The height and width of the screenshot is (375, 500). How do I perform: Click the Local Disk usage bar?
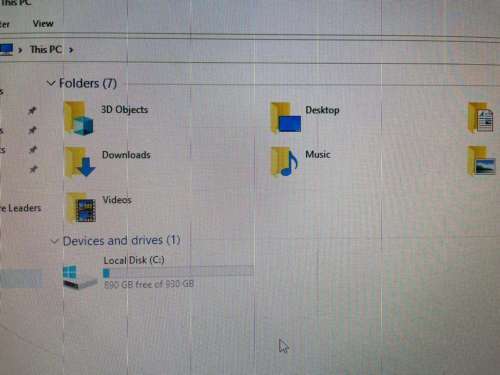(x=178, y=273)
